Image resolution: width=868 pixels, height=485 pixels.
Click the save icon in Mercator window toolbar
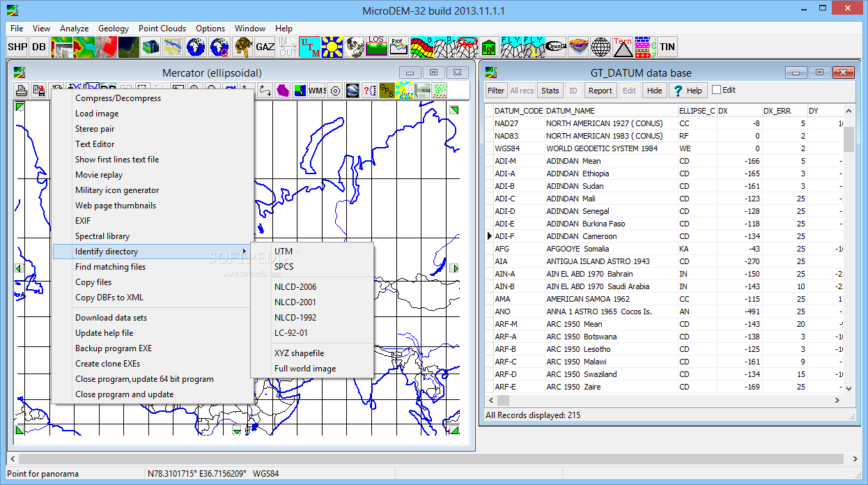(38, 90)
